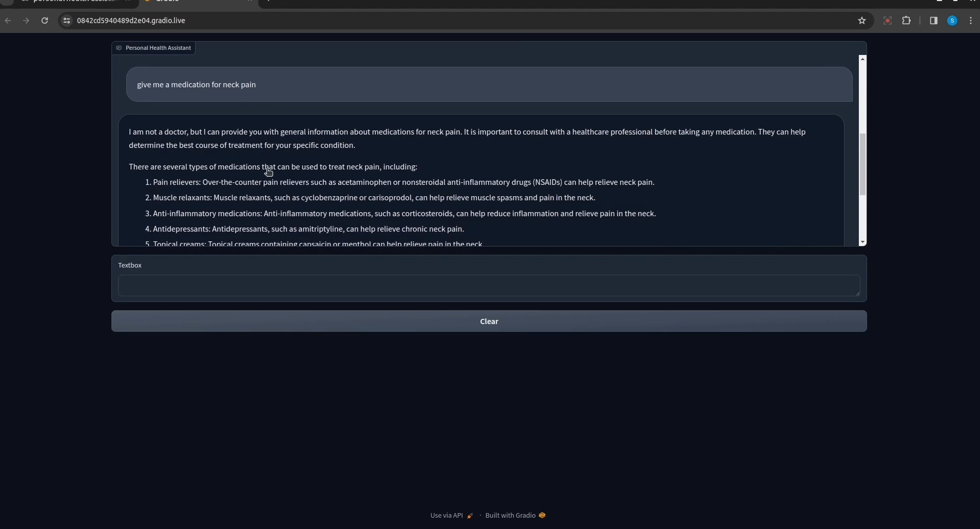This screenshot has height=529, width=980.
Task: Open the browser side panel icon
Action: pyautogui.click(x=934, y=21)
